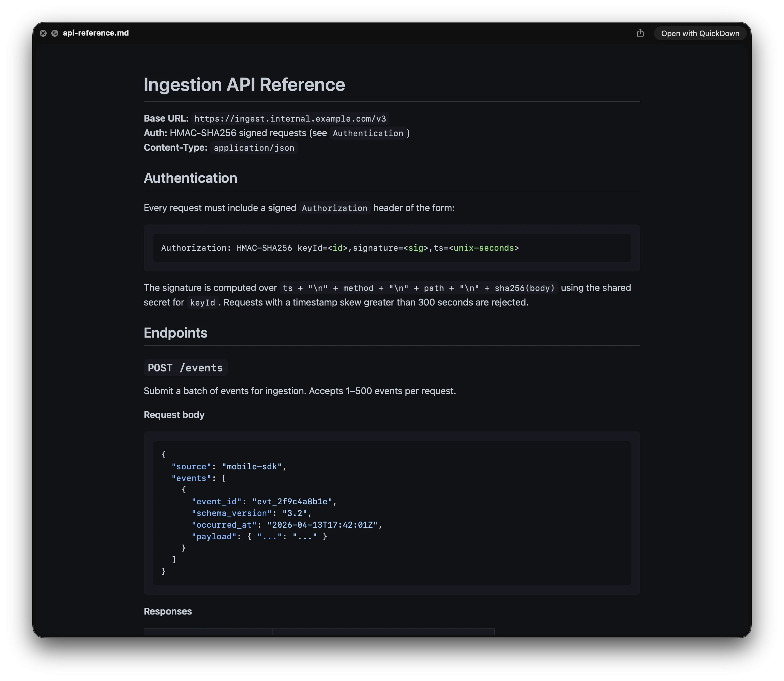The height and width of the screenshot is (681, 784).
Task: Click the "events": [ JSON line
Action: [199, 478]
